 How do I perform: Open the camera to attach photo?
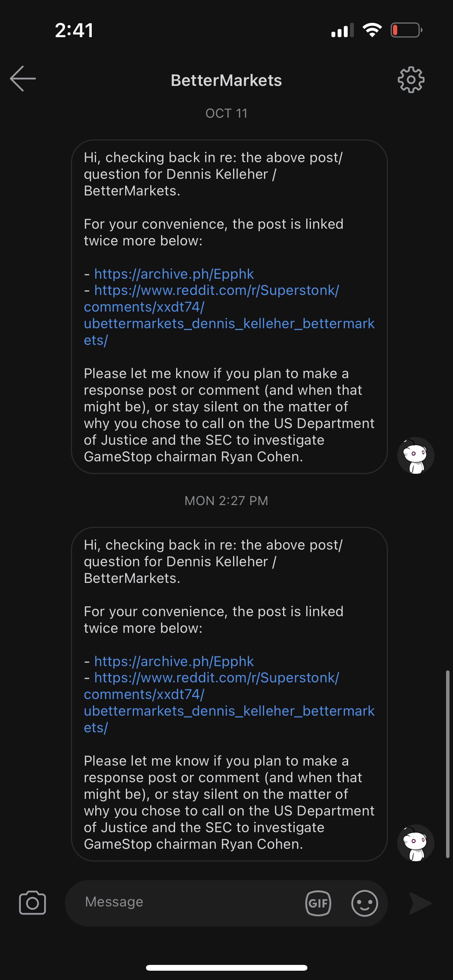[33, 903]
